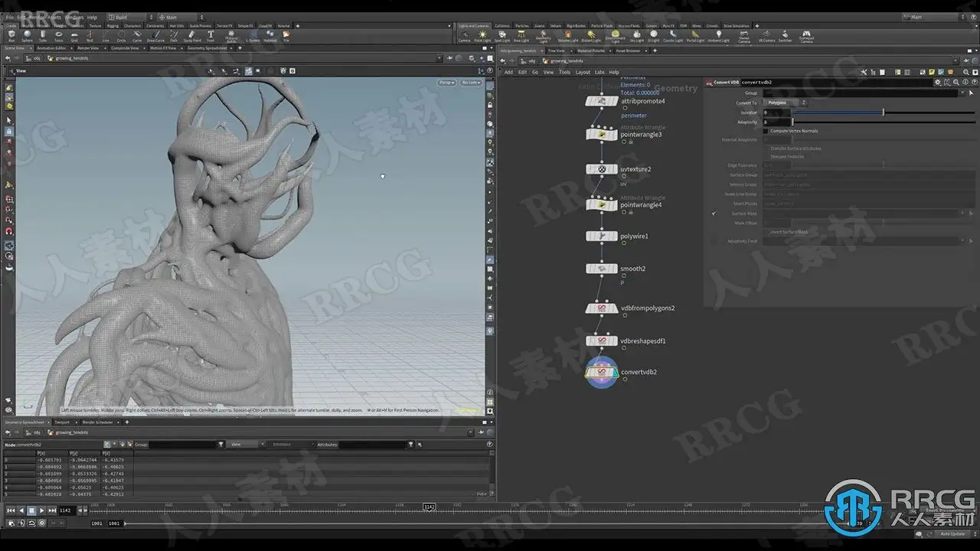Viewport: 980px width, 551px height.
Task: Switch to the Animation Editor tab
Action: click(x=51, y=48)
